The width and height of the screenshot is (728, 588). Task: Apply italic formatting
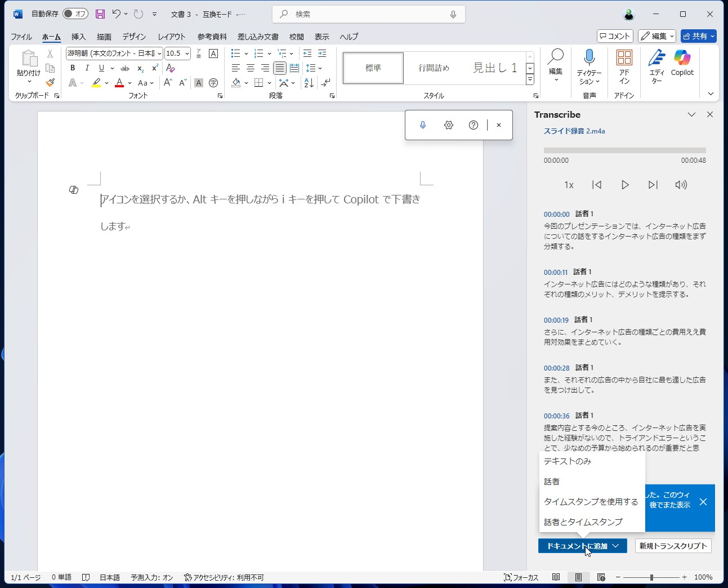[87, 68]
